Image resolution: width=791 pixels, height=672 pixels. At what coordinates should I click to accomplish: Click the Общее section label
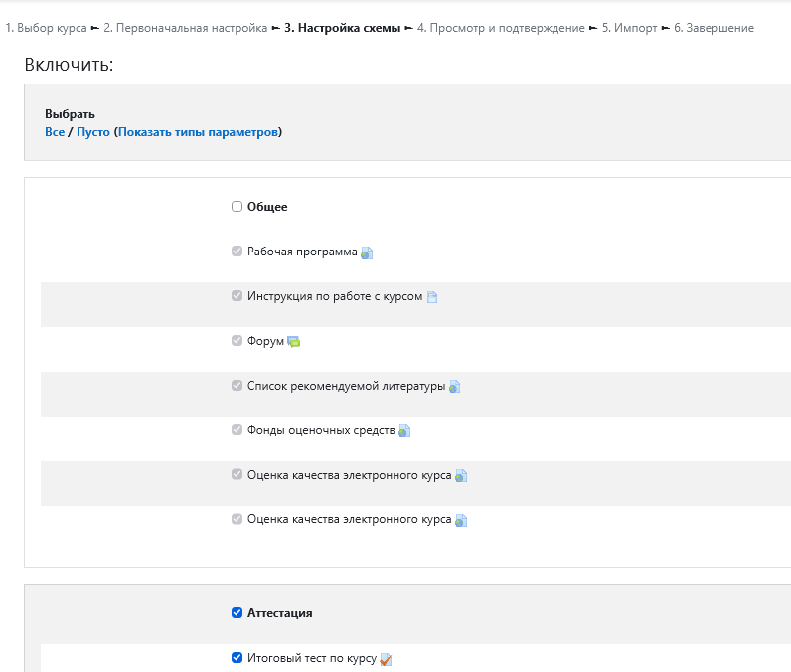(x=267, y=207)
